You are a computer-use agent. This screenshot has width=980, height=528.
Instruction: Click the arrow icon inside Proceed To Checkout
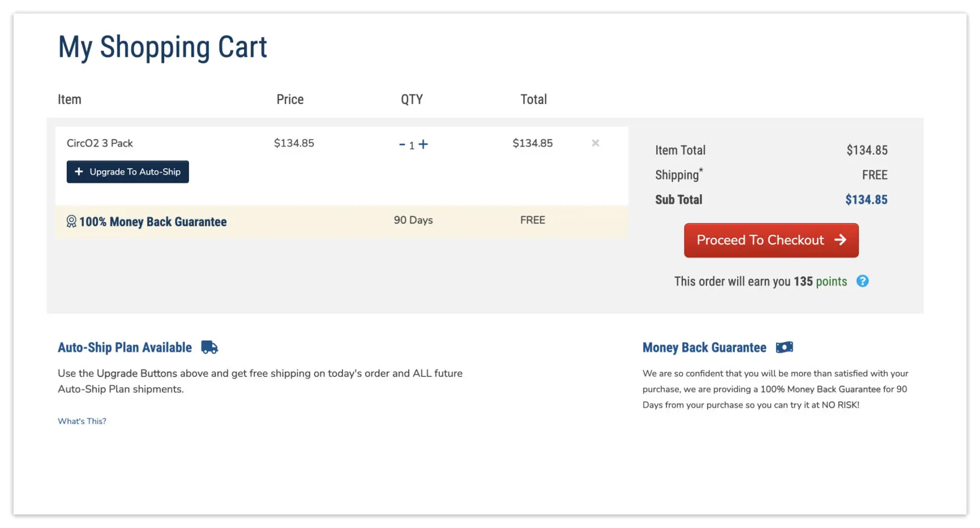(840, 240)
